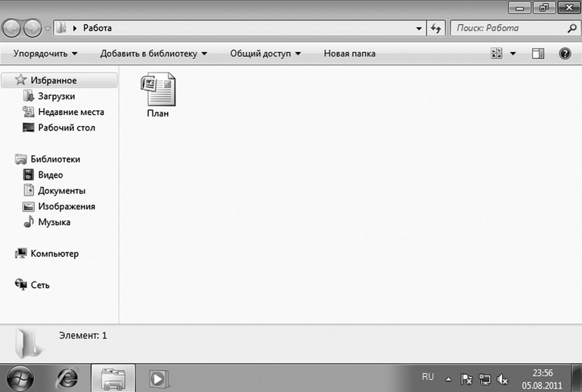Open Загрузки in favorites
The width and height of the screenshot is (582, 392).
click(x=57, y=96)
